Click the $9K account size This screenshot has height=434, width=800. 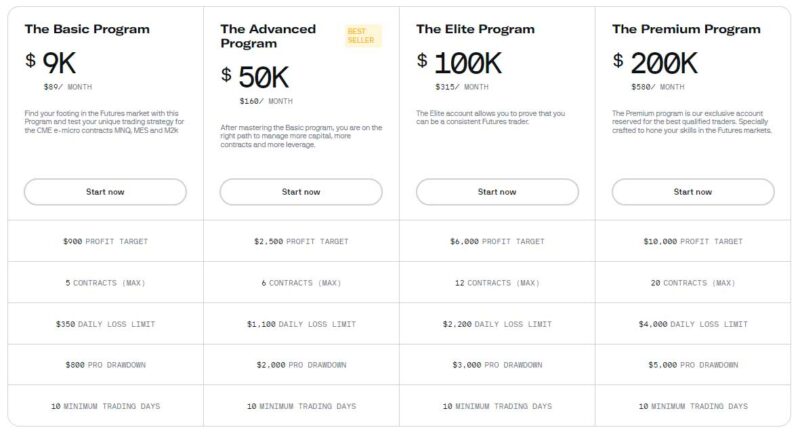point(51,63)
